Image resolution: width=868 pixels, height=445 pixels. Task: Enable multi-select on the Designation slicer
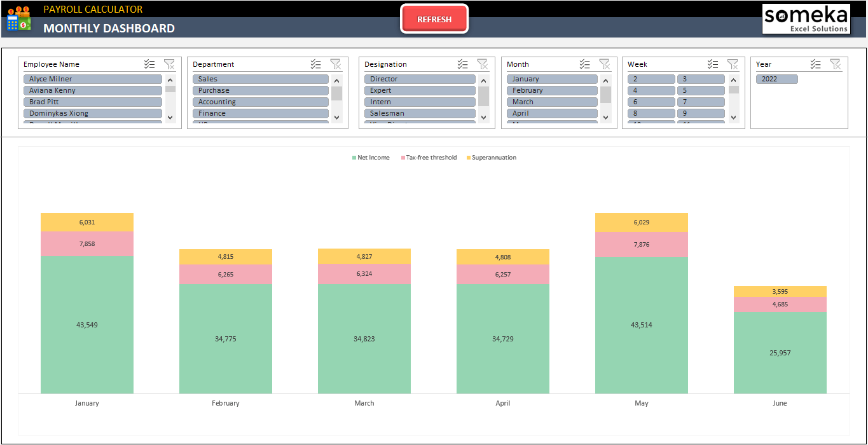[x=462, y=64]
